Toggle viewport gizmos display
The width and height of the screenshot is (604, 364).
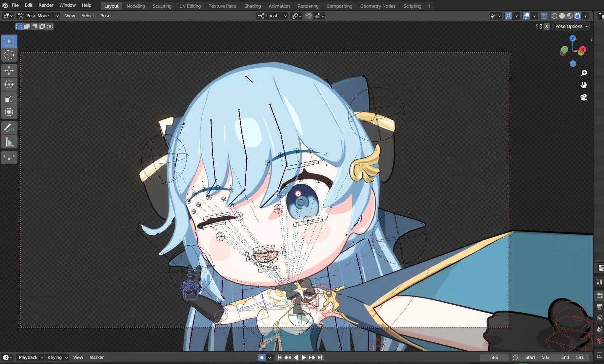(x=508, y=16)
